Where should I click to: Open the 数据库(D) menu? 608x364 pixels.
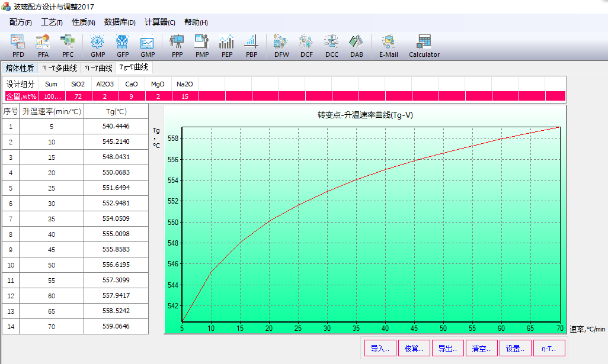click(x=120, y=22)
